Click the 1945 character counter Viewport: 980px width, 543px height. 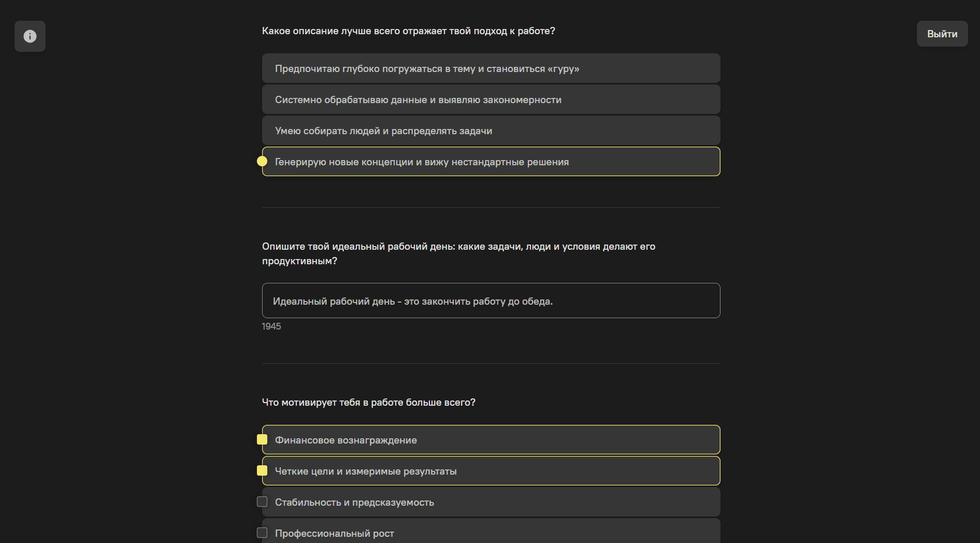(x=271, y=326)
